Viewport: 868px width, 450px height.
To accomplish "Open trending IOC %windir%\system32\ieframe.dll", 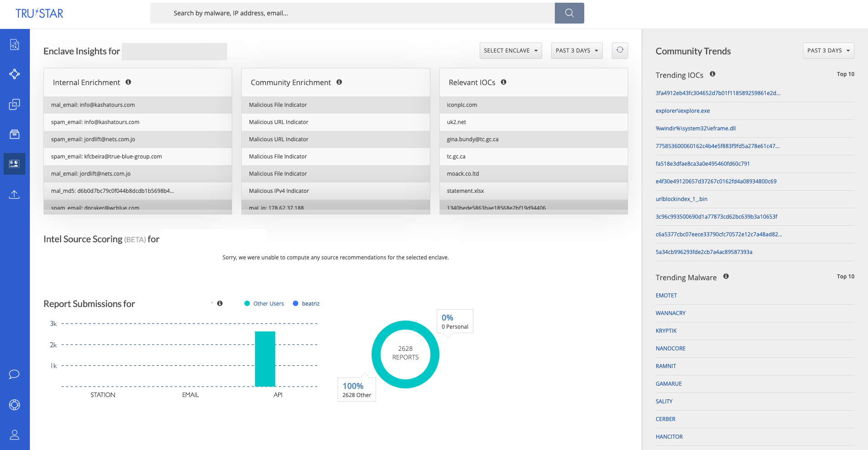I will tap(696, 129).
